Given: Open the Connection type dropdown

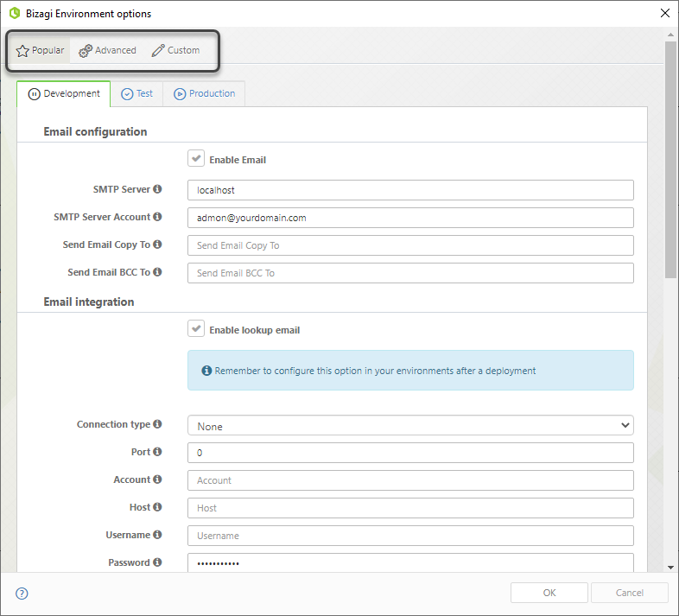Looking at the screenshot, I should (410, 425).
